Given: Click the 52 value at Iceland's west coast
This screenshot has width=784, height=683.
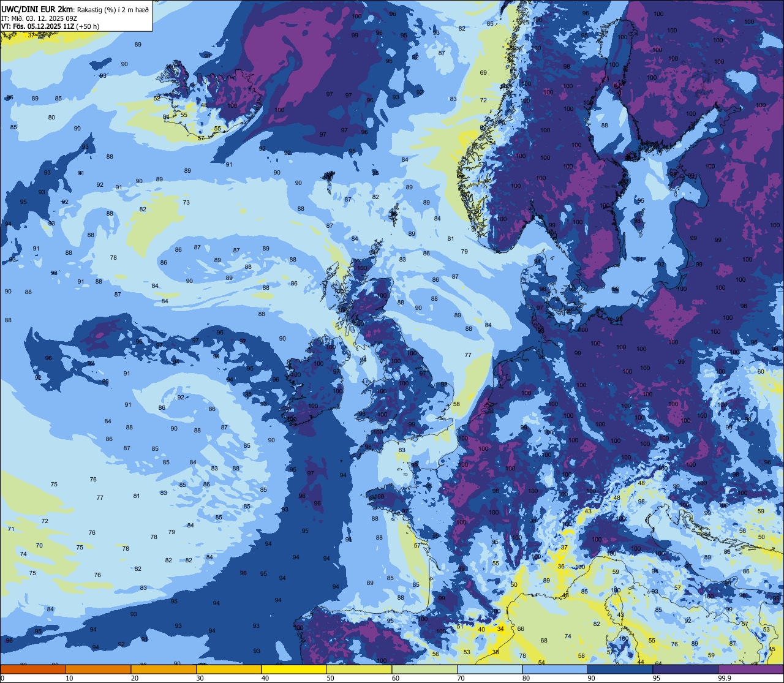Looking at the screenshot, I should [157, 99].
